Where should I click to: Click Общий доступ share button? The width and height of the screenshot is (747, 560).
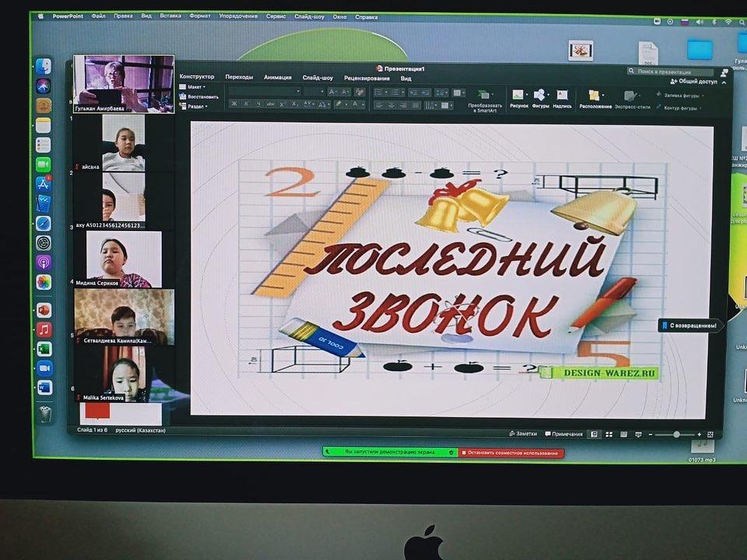(x=693, y=82)
